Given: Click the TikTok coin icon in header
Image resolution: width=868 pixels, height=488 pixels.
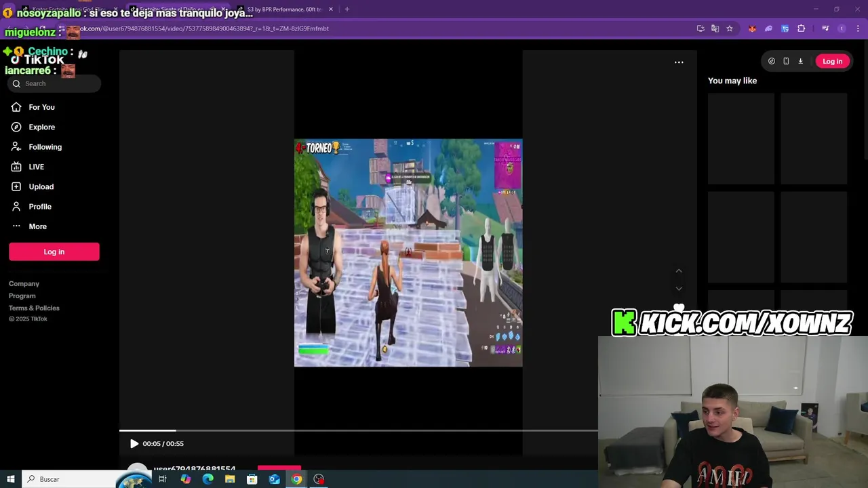Looking at the screenshot, I should point(771,61).
